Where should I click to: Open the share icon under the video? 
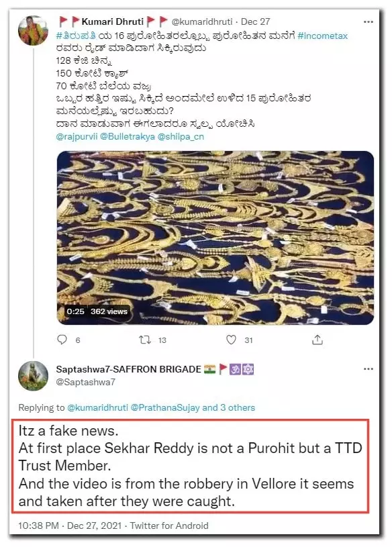pyautogui.click(x=317, y=340)
